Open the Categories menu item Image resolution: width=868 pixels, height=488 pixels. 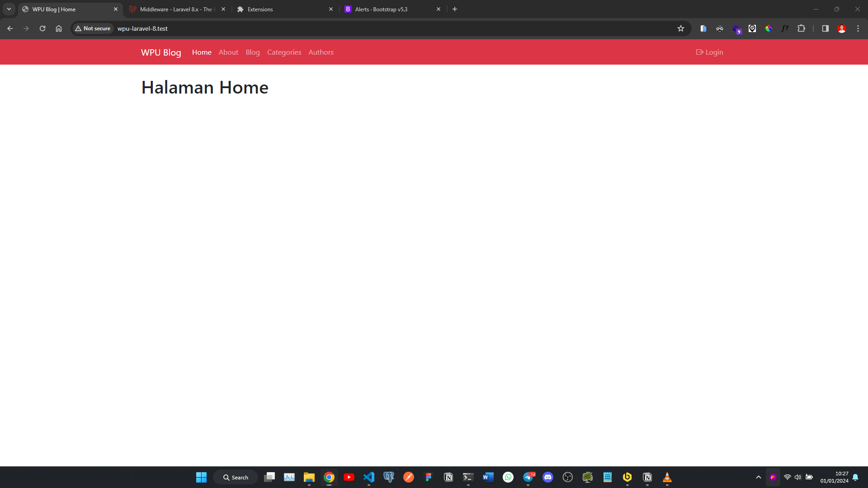click(284, 52)
